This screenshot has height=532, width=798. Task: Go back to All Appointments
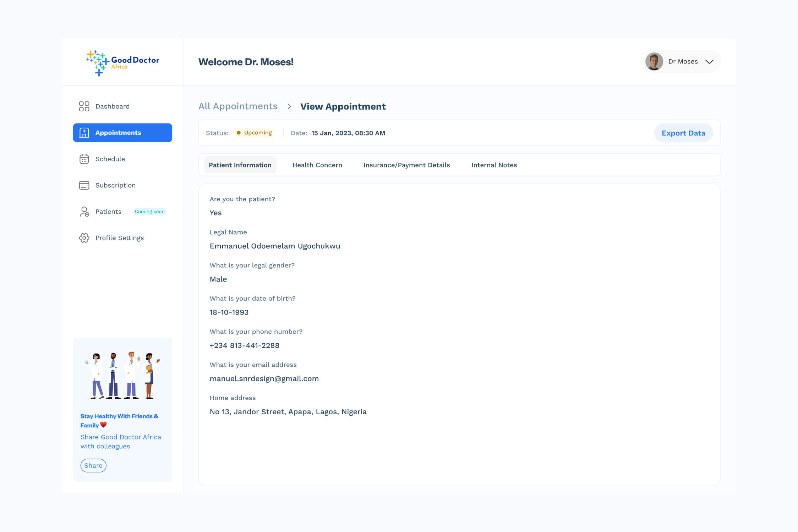point(238,106)
